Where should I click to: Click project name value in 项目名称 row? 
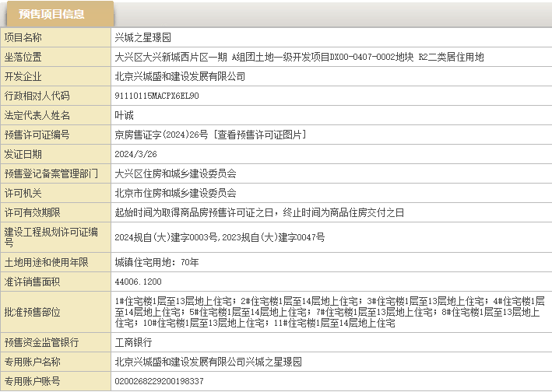point(142,37)
